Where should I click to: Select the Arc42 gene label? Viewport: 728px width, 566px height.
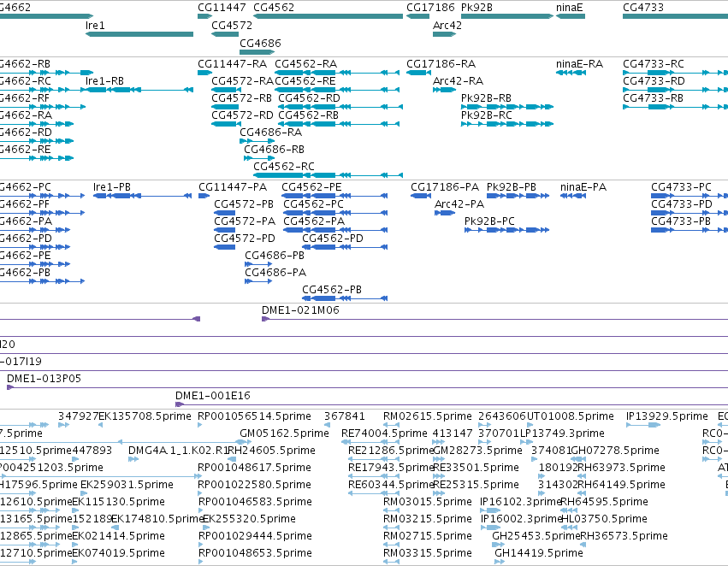(x=447, y=26)
